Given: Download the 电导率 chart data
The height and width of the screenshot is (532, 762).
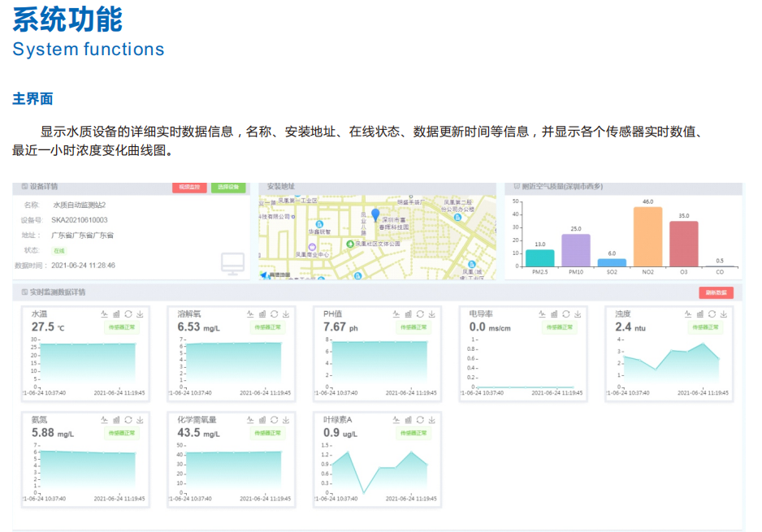Looking at the screenshot, I should (x=578, y=314).
